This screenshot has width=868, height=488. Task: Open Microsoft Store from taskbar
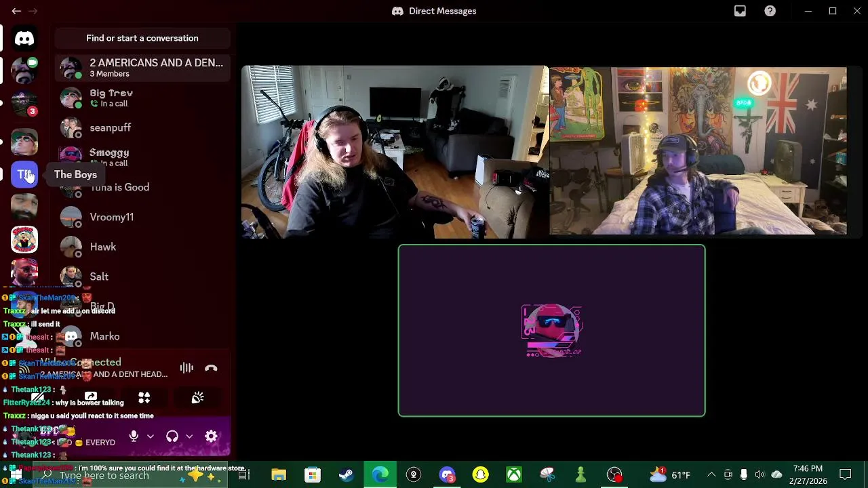pyautogui.click(x=313, y=474)
